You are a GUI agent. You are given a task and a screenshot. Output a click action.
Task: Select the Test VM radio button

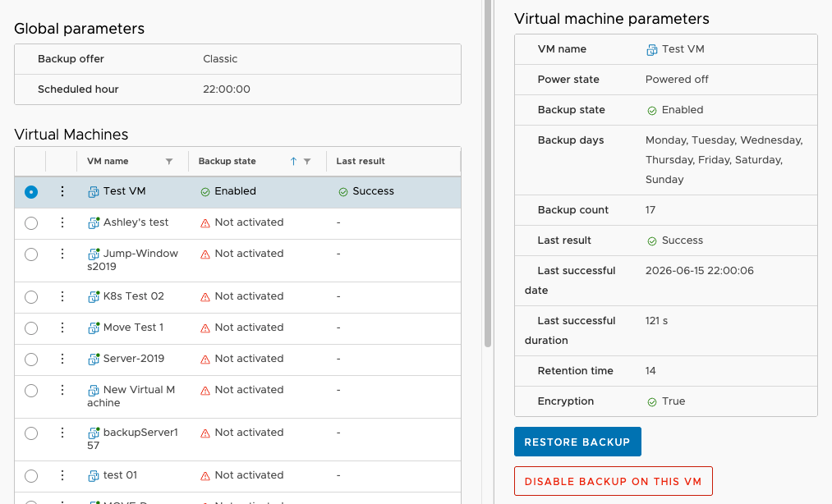click(x=31, y=192)
